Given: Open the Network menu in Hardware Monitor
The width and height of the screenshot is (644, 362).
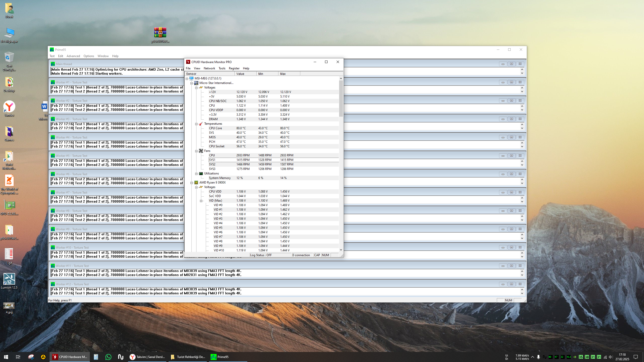Looking at the screenshot, I should click(209, 68).
